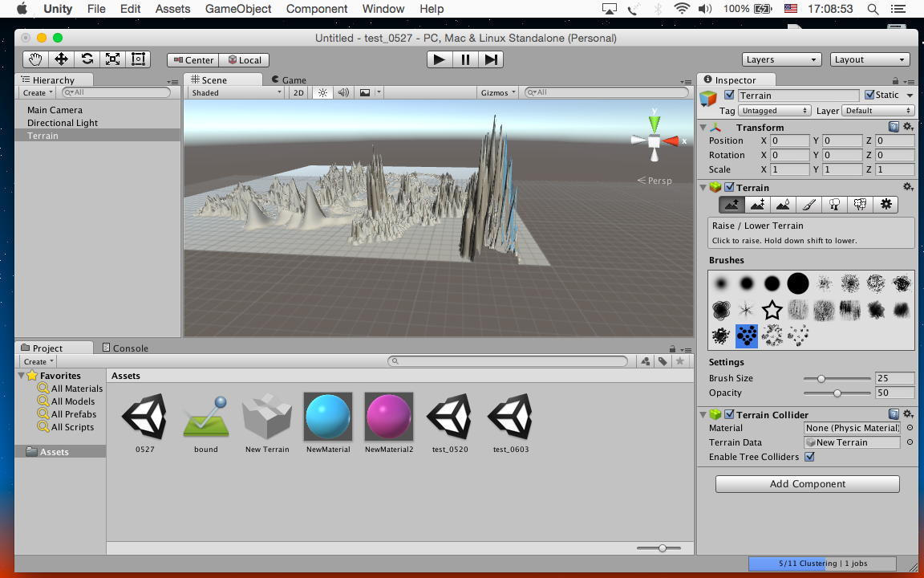This screenshot has width=924, height=578.
Task: Click the Add Component button
Action: click(x=807, y=484)
